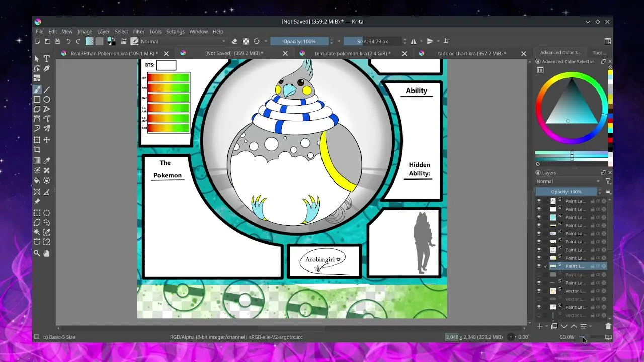Open the layer opacity options menu
The height and width of the screenshot is (362, 644).
pyautogui.click(x=608, y=192)
